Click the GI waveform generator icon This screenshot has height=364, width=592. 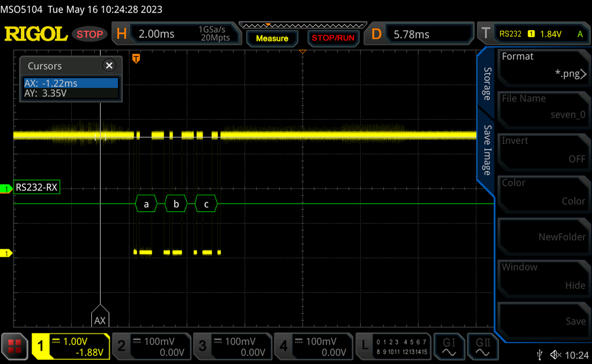click(x=449, y=347)
